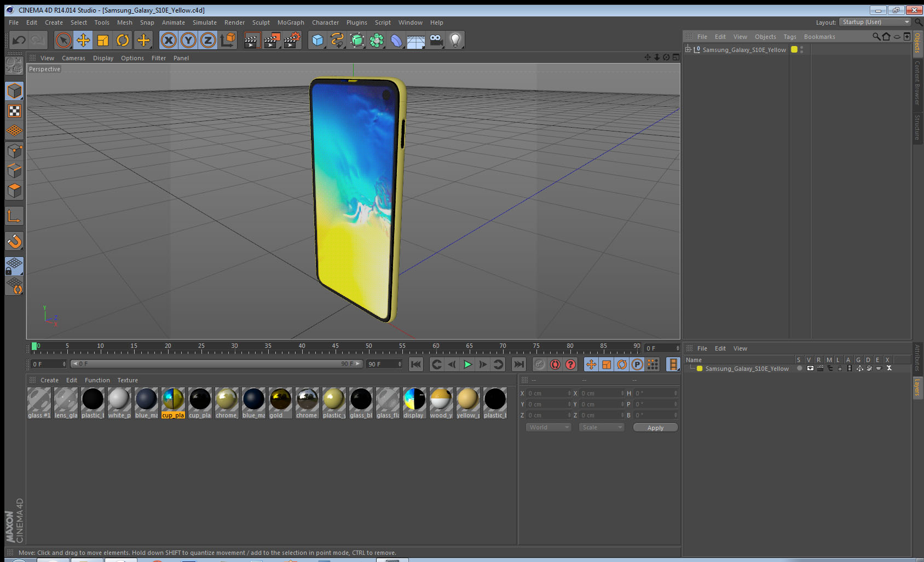Open Render to Picture Viewer icon
Image resolution: width=924 pixels, height=562 pixels.
click(272, 40)
